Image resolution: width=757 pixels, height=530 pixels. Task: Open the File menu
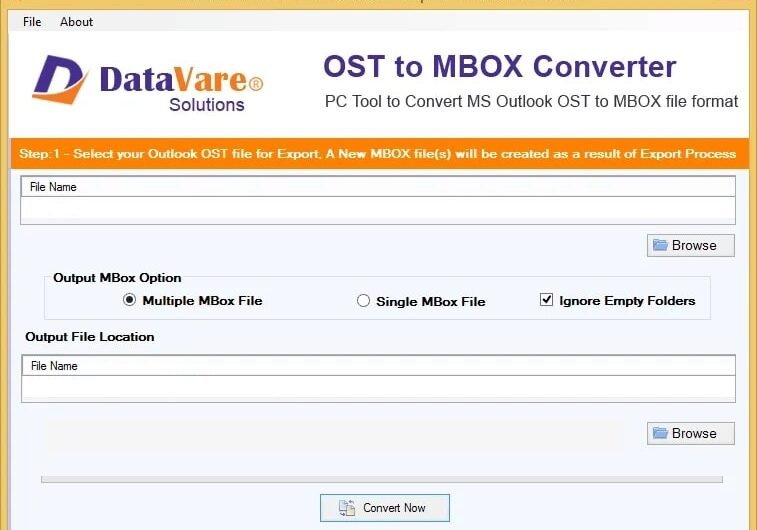pyautogui.click(x=32, y=21)
